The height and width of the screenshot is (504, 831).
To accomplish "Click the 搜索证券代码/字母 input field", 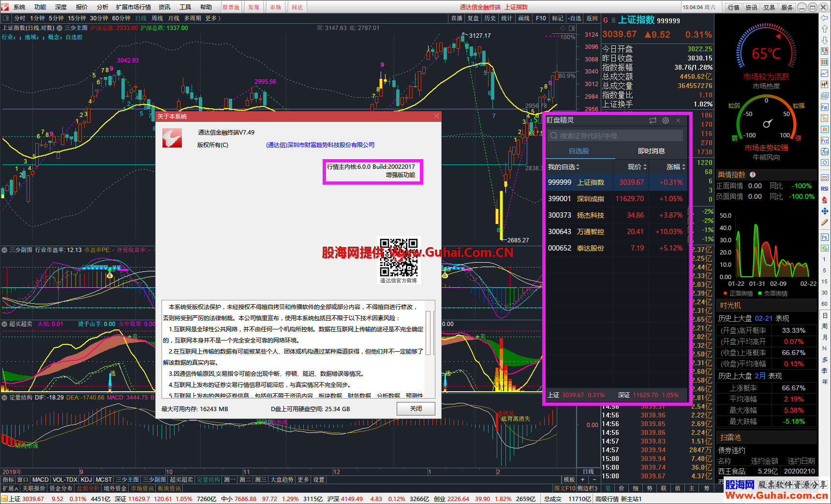I will point(615,136).
